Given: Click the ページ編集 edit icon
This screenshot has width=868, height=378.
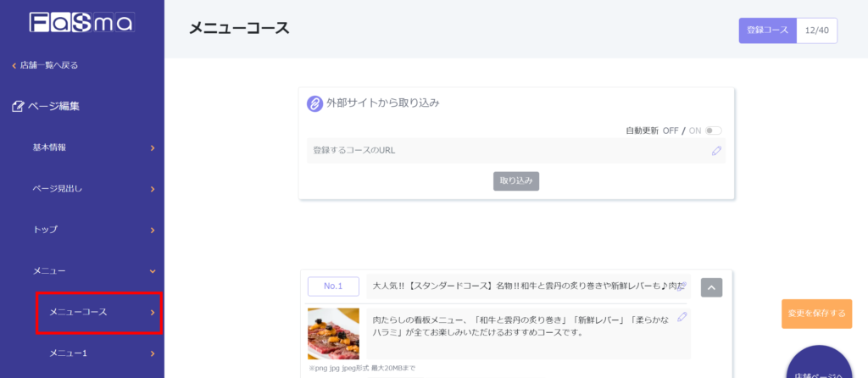Looking at the screenshot, I should (18, 107).
